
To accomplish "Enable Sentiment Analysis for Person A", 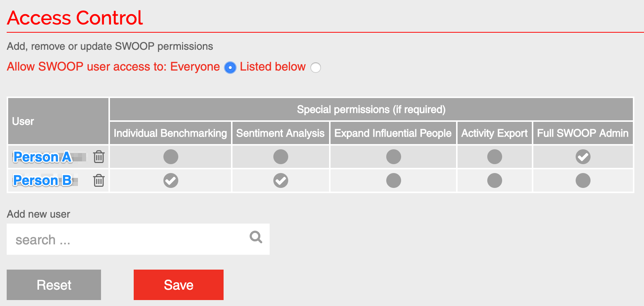I will point(280,157).
